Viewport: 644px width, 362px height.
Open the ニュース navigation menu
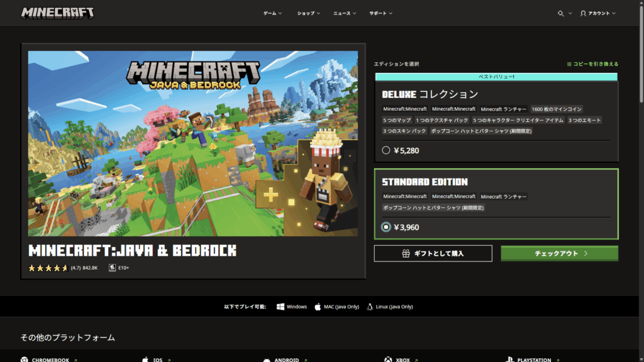click(345, 14)
